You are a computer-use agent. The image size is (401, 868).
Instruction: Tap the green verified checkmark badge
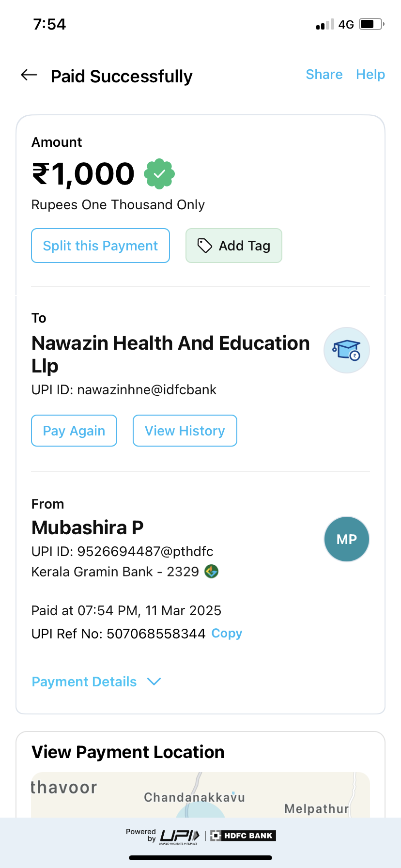(x=159, y=174)
